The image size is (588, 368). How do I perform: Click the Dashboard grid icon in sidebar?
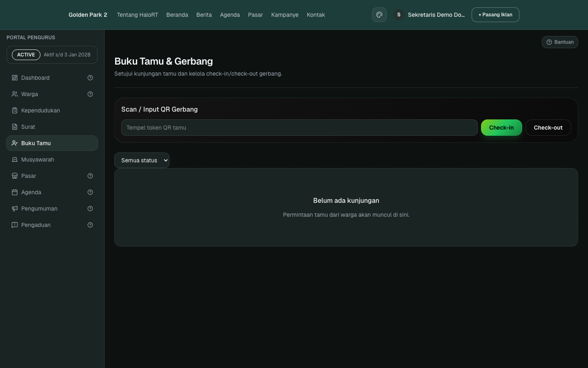(x=15, y=78)
